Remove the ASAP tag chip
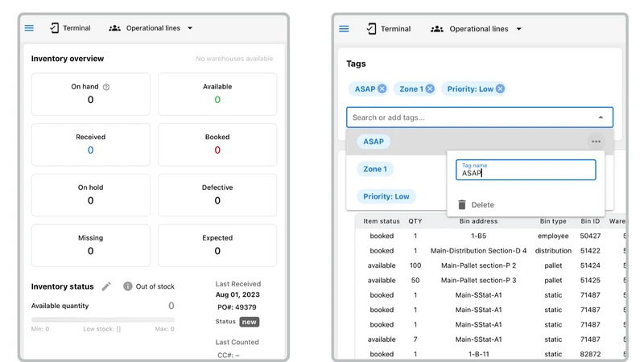The image size is (644, 362). [x=382, y=88]
